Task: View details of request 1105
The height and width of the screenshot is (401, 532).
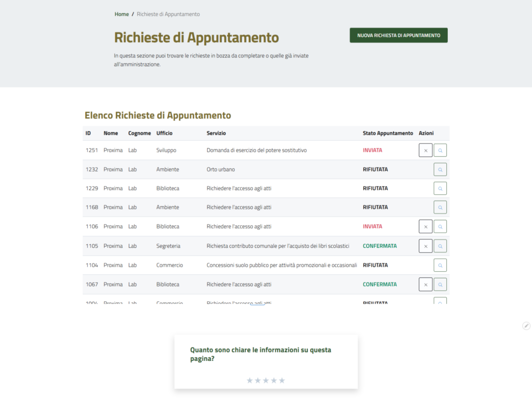Action: pos(440,246)
